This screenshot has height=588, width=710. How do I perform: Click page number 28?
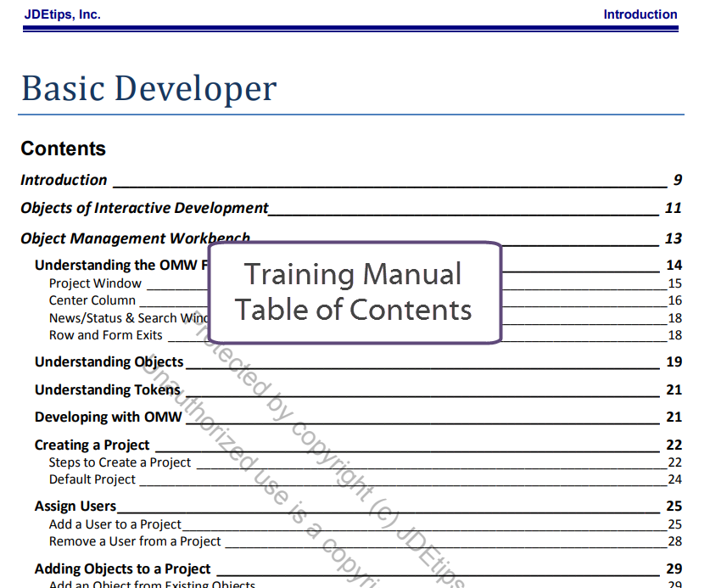(674, 541)
